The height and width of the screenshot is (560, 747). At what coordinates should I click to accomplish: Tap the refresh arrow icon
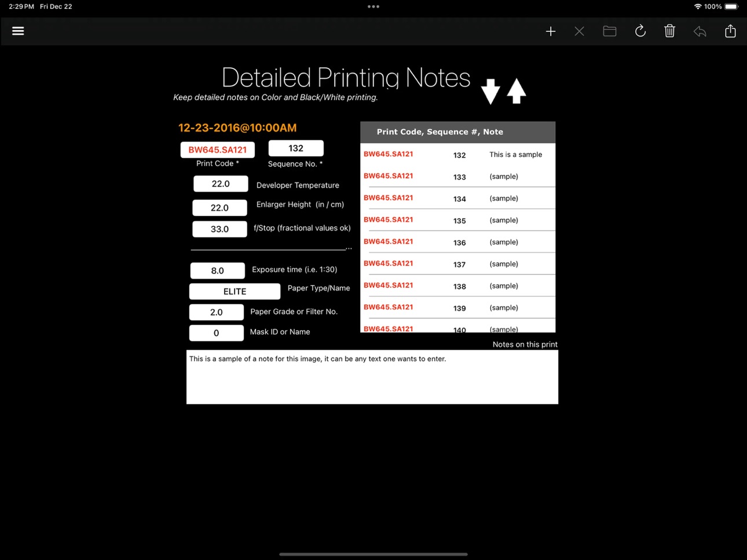640,31
